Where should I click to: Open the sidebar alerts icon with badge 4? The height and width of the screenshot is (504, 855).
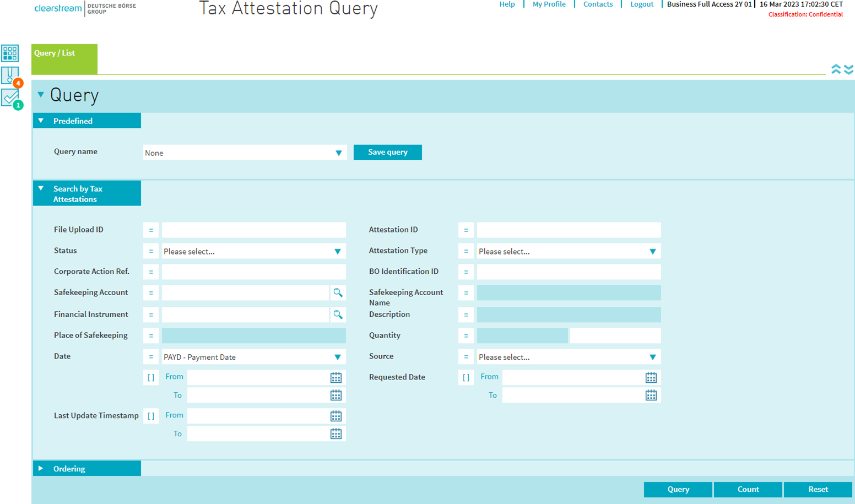pyautogui.click(x=10, y=75)
